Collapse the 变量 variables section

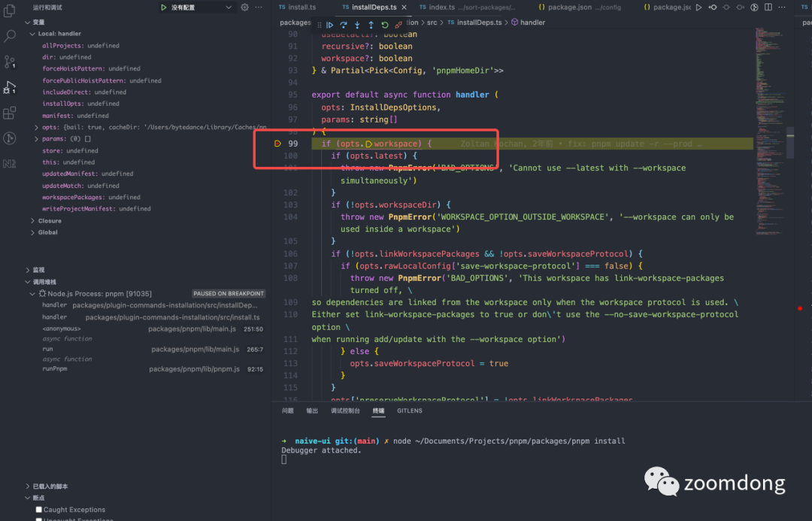(28, 23)
